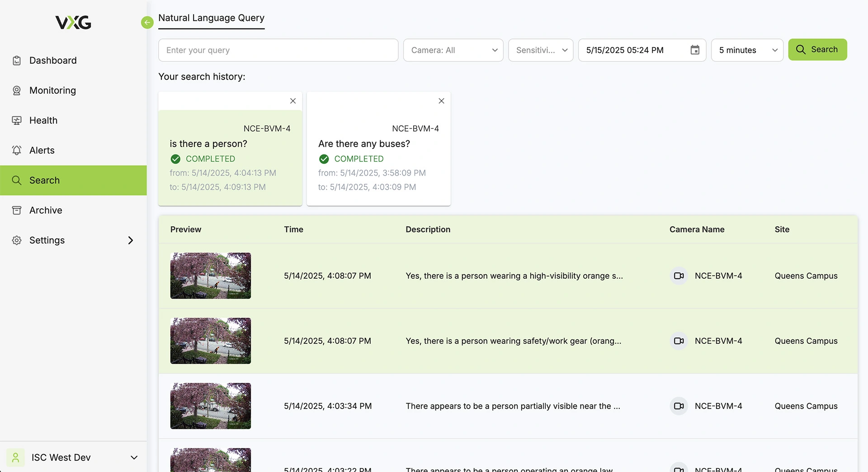Open the calendar date picker icon
The width and height of the screenshot is (868, 472).
coord(695,50)
